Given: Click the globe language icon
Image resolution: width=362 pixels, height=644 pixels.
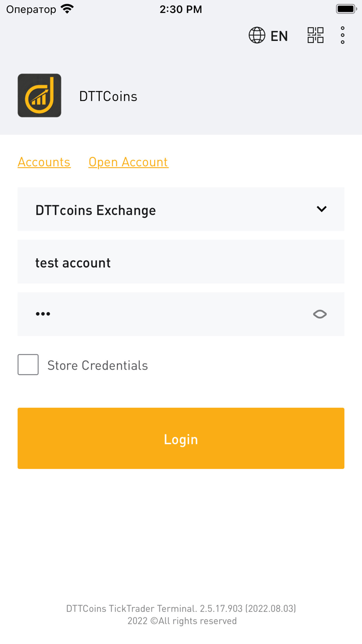Looking at the screenshot, I should coord(257,35).
